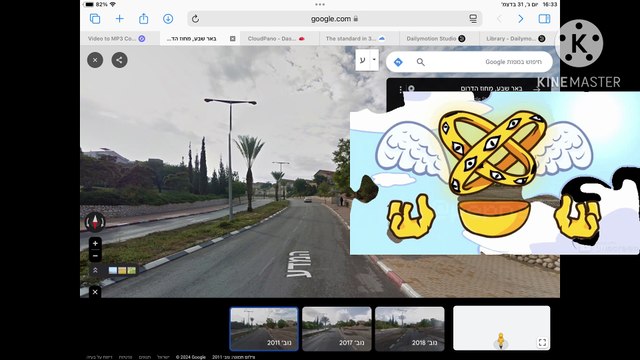Click the magnifier search icon in Maps
Screen dimensions: 640x360
[x=420, y=62]
